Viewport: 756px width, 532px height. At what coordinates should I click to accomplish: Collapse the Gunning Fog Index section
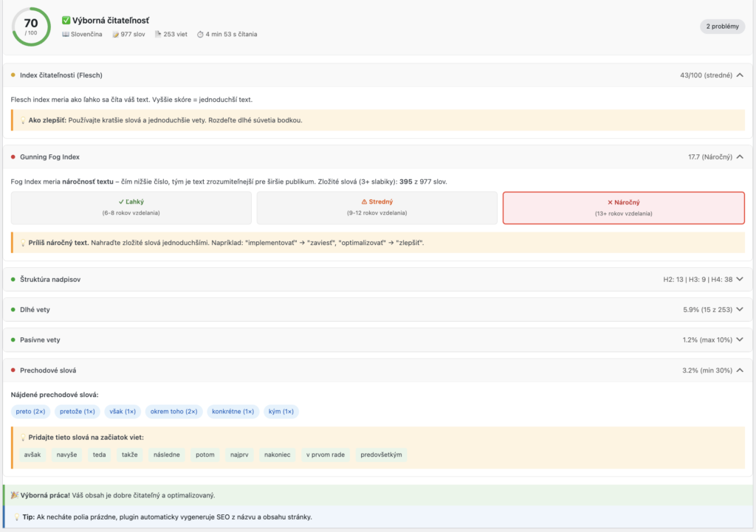point(740,156)
